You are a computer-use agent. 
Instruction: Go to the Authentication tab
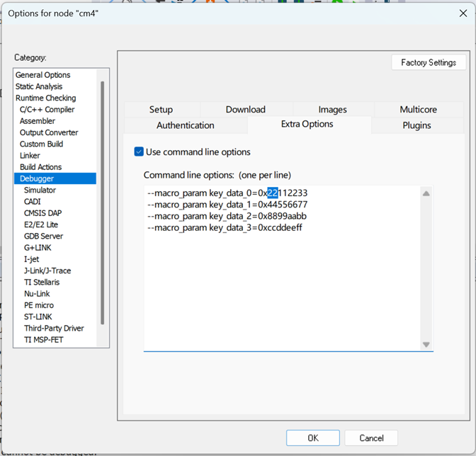pyautogui.click(x=186, y=125)
